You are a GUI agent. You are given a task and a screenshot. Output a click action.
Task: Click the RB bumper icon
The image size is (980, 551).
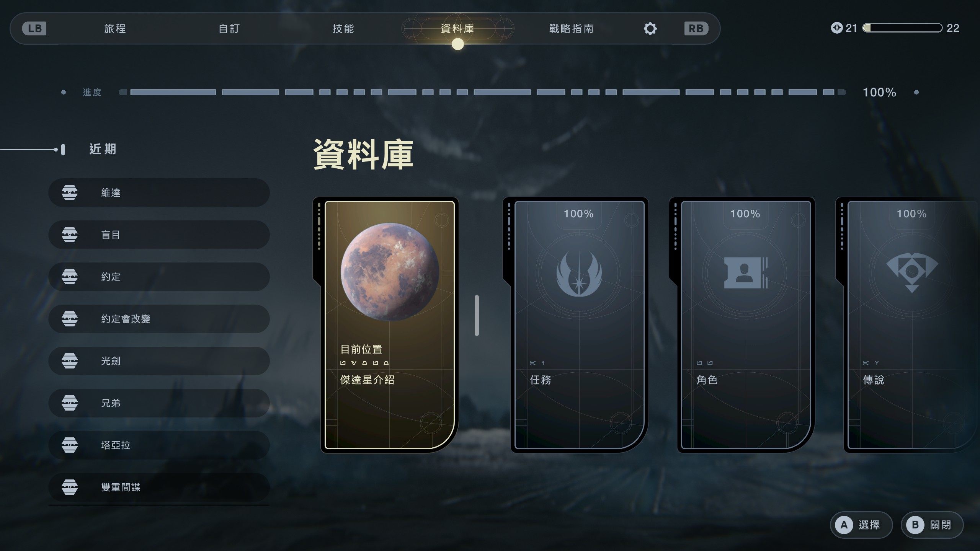pos(696,29)
